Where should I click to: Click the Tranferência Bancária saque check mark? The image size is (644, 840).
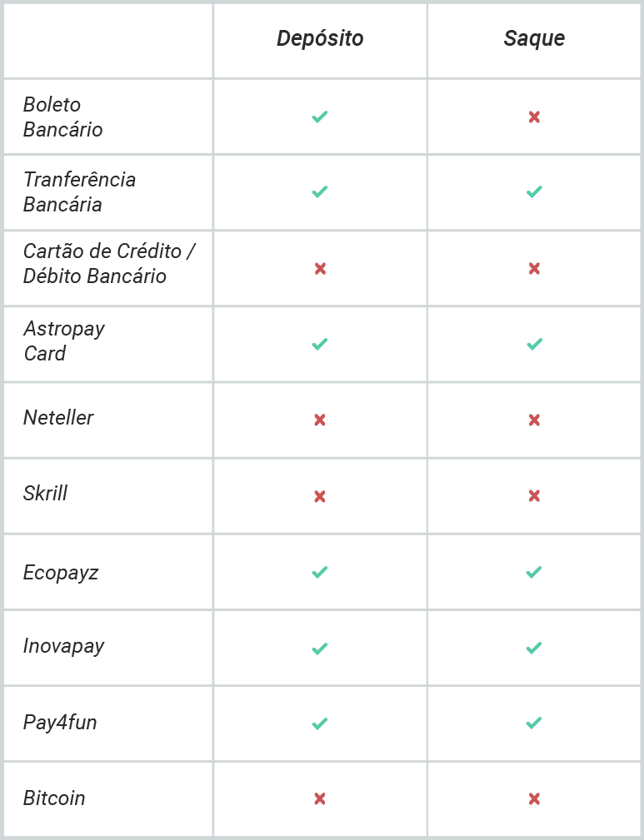point(534,191)
